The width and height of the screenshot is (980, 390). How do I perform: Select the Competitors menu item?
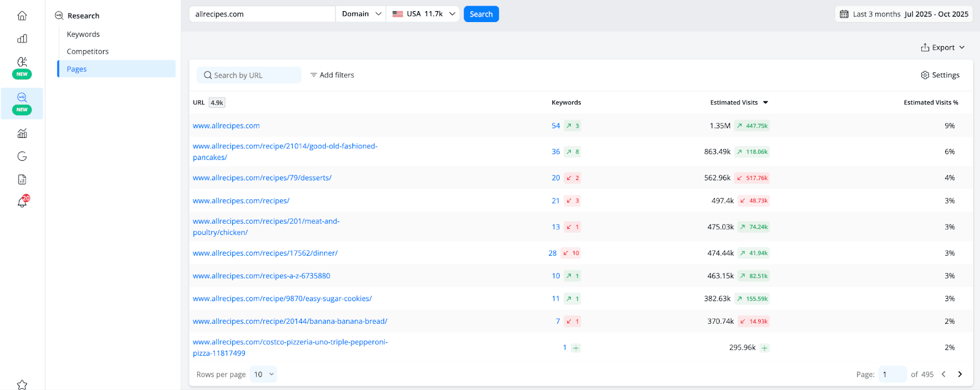[88, 52]
